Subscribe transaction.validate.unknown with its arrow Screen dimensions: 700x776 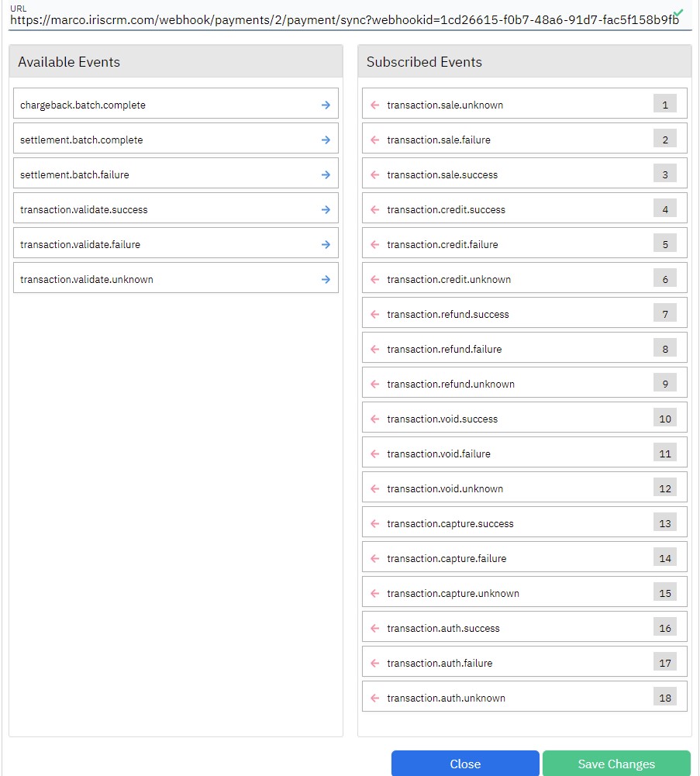pyautogui.click(x=325, y=278)
